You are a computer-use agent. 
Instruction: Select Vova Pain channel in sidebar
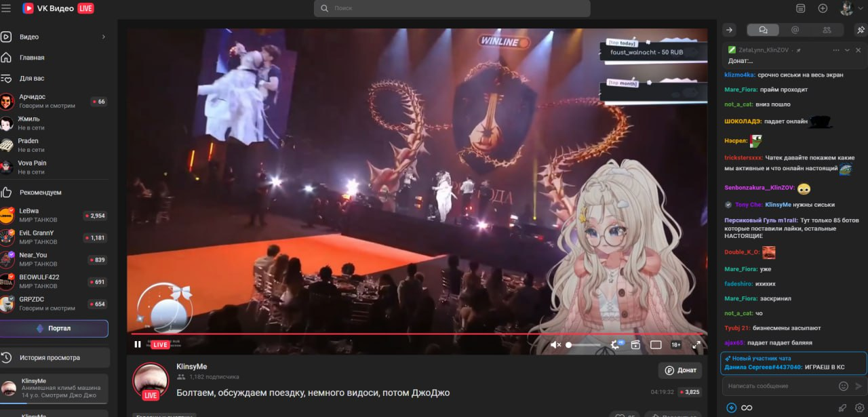[54, 167]
